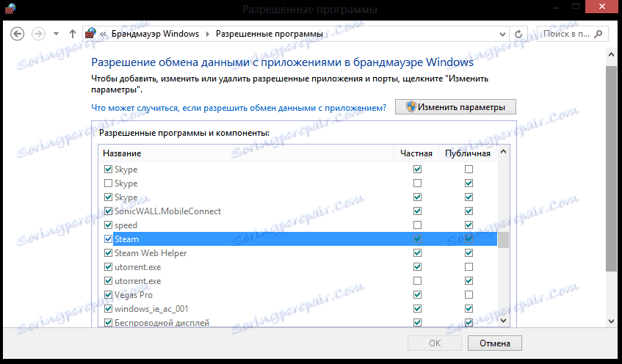This screenshot has height=364, width=622.
Task: Enable Частная for the speed row
Action: pyautogui.click(x=417, y=225)
